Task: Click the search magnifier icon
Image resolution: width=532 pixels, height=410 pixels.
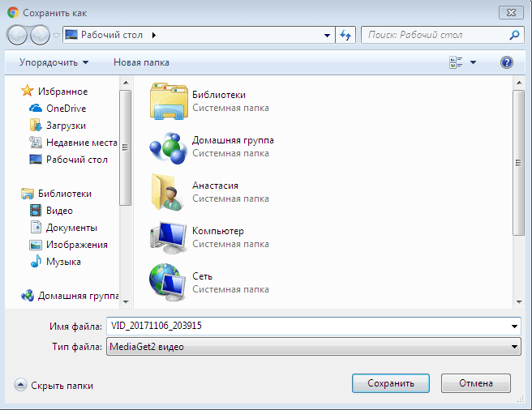Action: click(514, 35)
